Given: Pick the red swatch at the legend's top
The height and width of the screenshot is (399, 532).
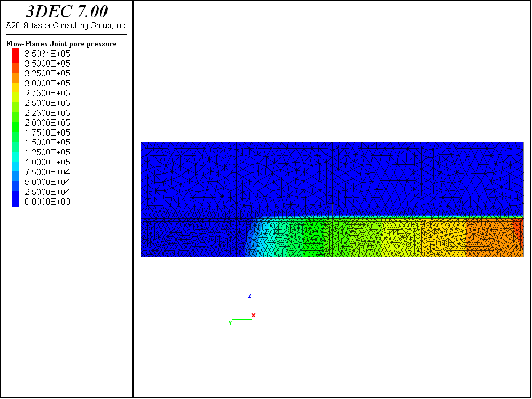Looking at the screenshot, I should click(16, 56).
